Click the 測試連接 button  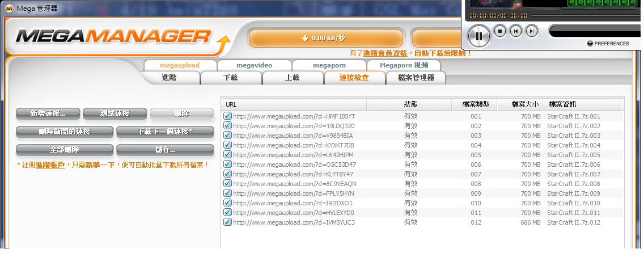coord(115,113)
